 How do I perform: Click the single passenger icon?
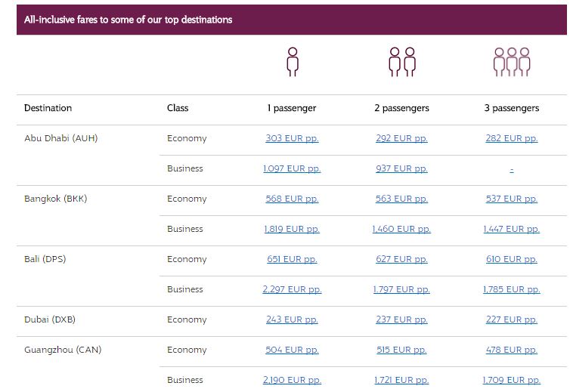tap(293, 62)
